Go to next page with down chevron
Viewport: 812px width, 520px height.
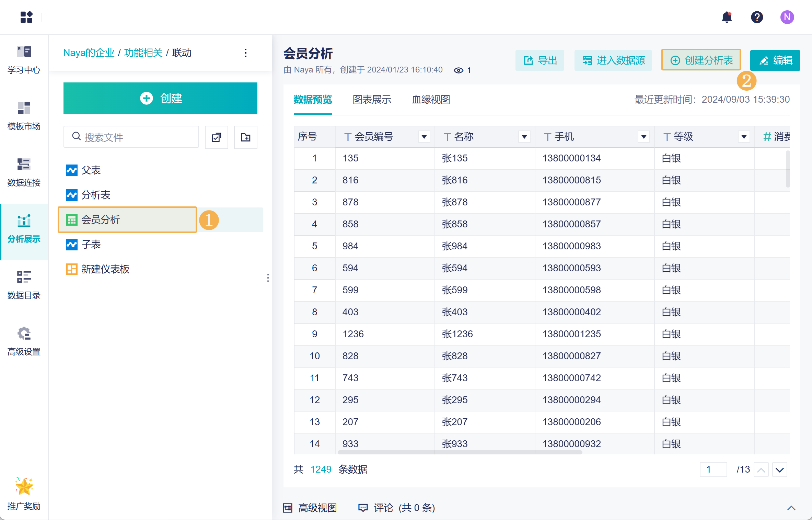click(x=779, y=470)
